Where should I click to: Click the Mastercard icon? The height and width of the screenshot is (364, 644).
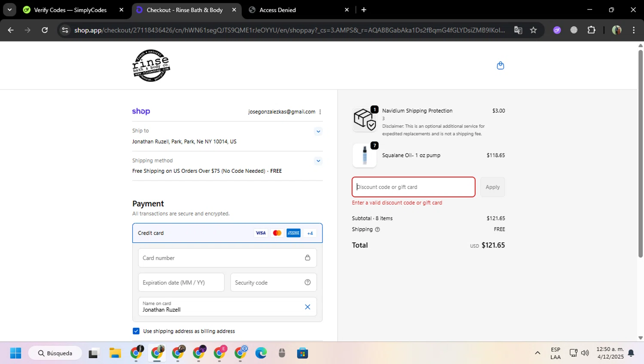[277, 233]
